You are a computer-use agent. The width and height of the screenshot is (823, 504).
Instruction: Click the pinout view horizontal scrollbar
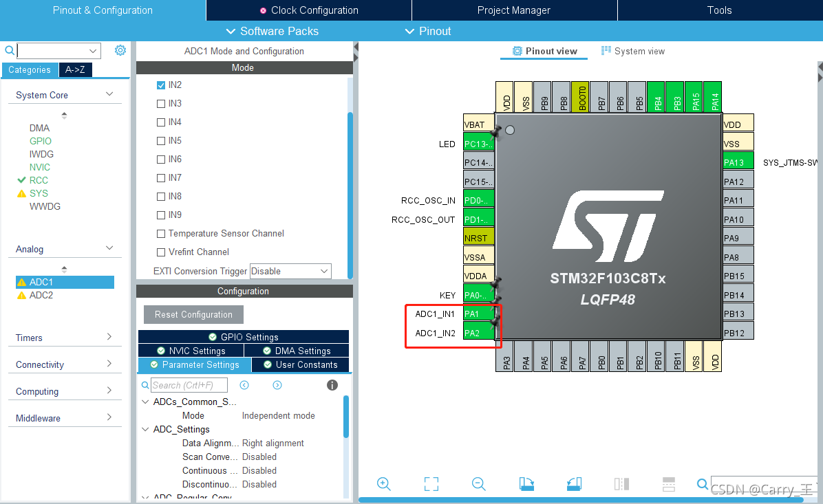581,500
